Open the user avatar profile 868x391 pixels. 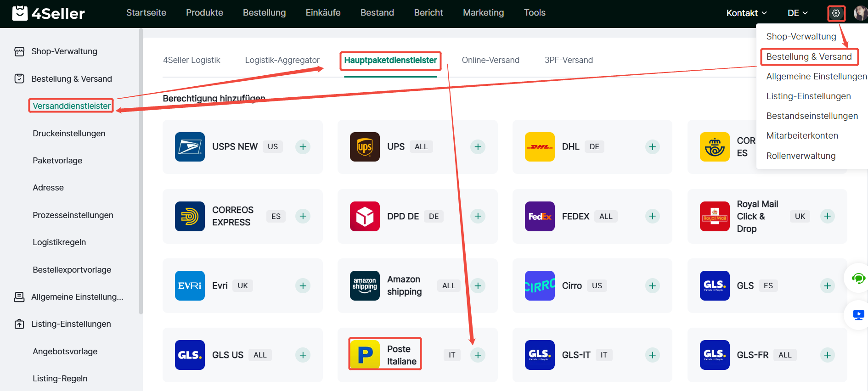(x=860, y=13)
